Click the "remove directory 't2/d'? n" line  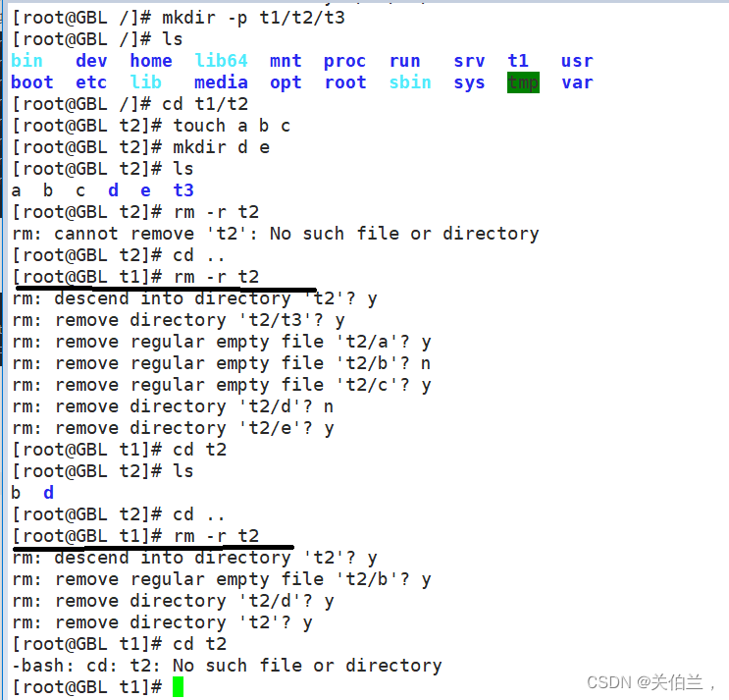pyautogui.click(x=173, y=407)
